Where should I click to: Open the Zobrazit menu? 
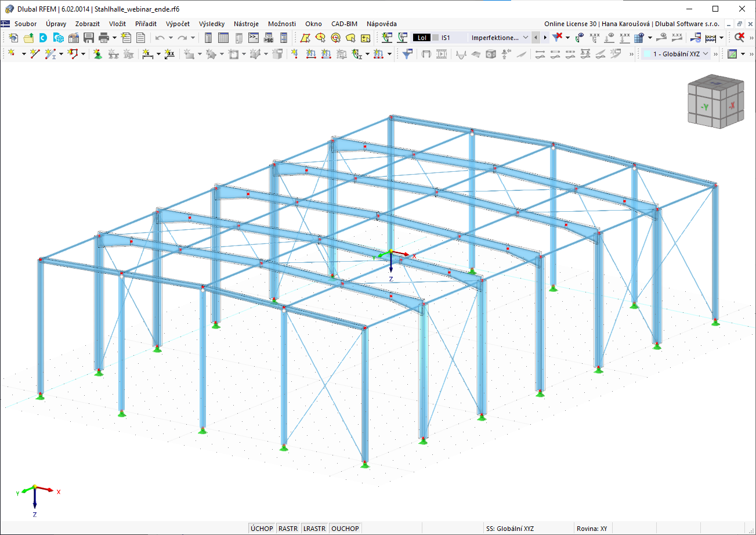pos(88,24)
